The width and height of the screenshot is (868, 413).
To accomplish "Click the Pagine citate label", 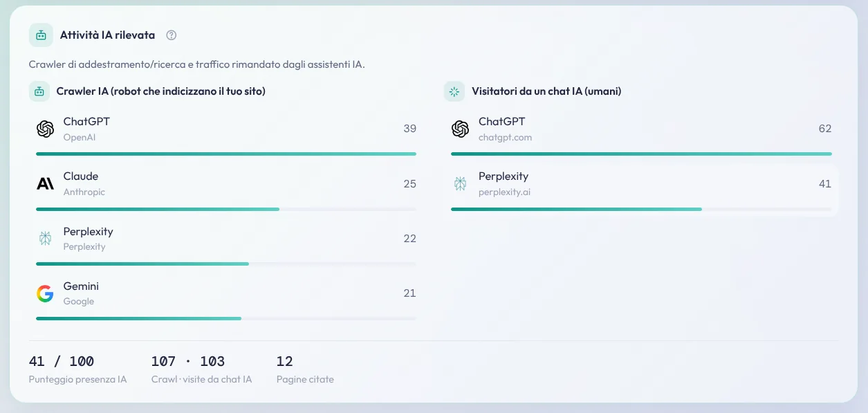I will click(x=305, y=379).
